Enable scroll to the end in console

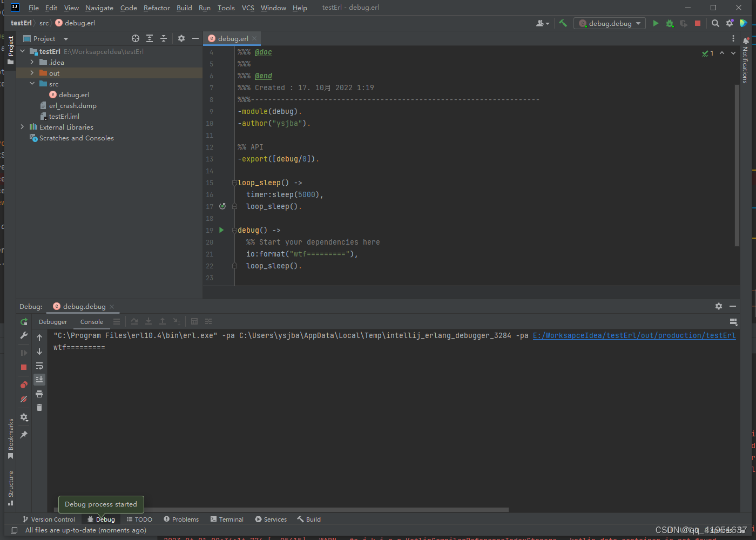pyautogui.click(x=39, y=379)
